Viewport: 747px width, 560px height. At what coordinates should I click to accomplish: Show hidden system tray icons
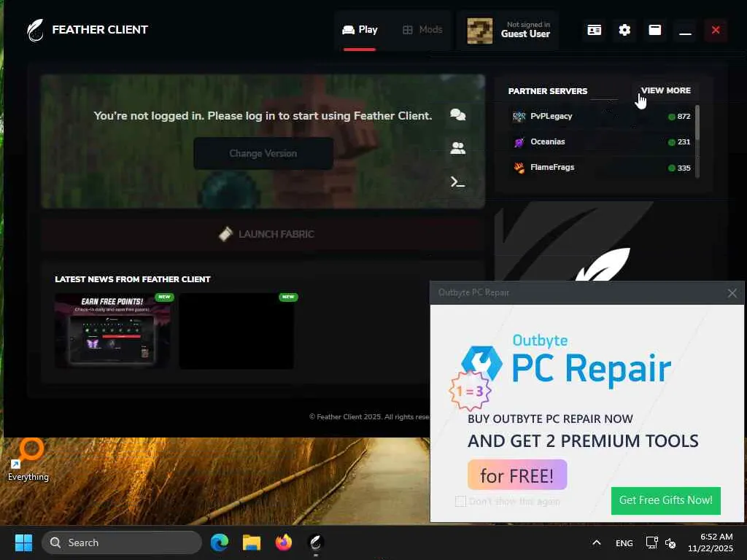click(x=597, y=542)
